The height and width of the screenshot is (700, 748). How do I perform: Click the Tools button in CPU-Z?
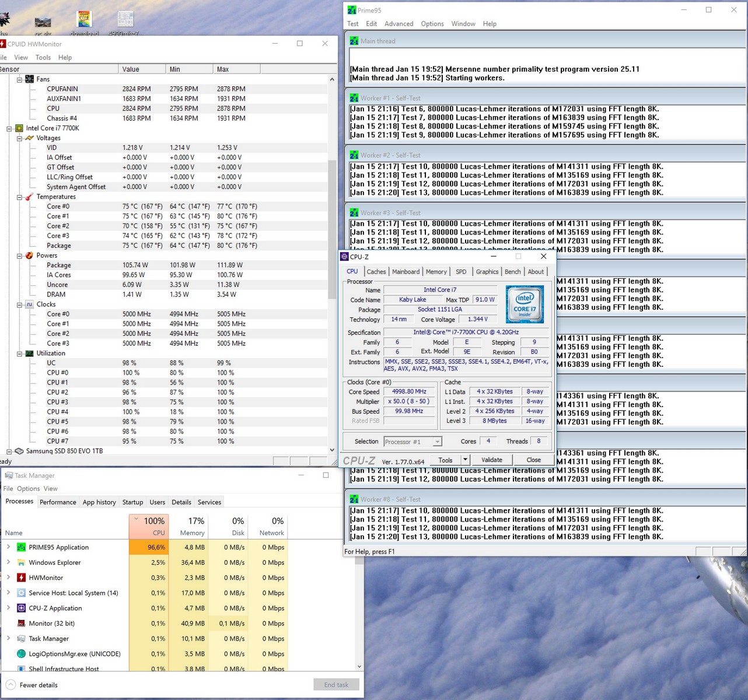445,460
